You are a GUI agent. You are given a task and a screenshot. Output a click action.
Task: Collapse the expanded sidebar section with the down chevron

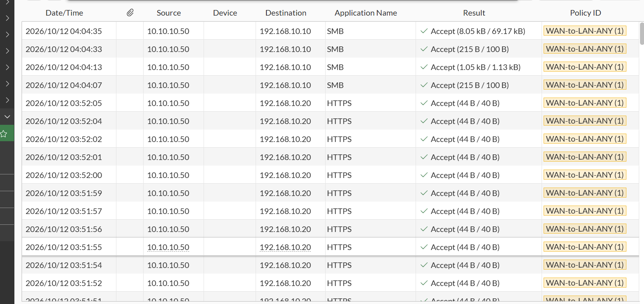click(x=7, y=117)
